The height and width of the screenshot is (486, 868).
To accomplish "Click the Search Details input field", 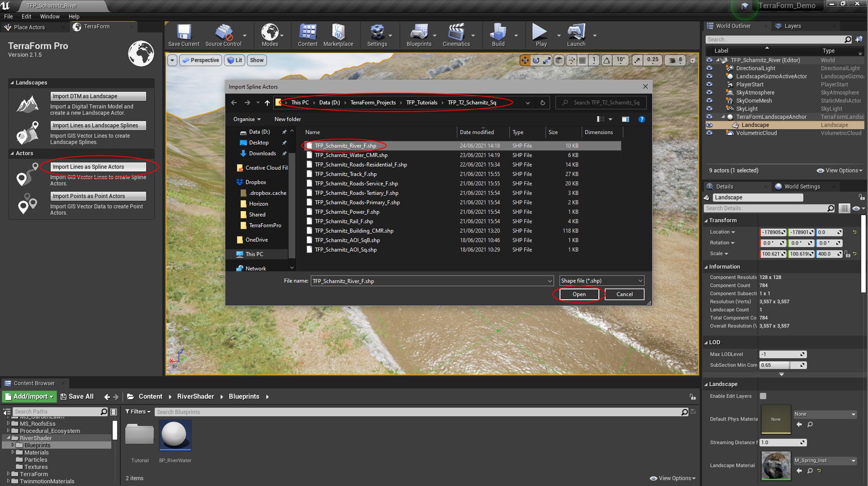I will (x=769, y=208).
